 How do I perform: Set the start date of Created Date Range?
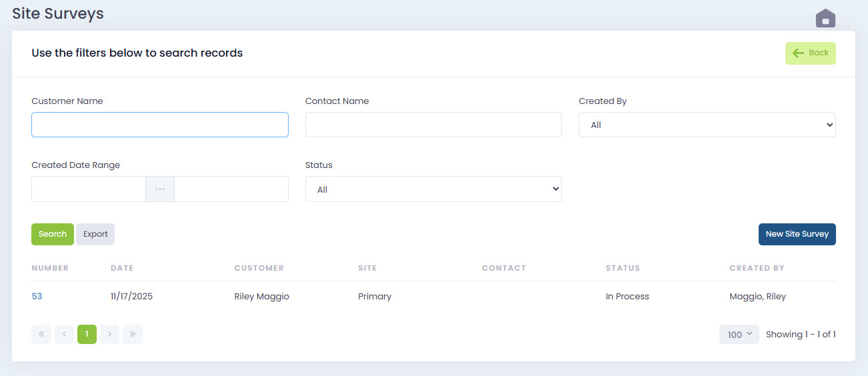coord(89,189)
